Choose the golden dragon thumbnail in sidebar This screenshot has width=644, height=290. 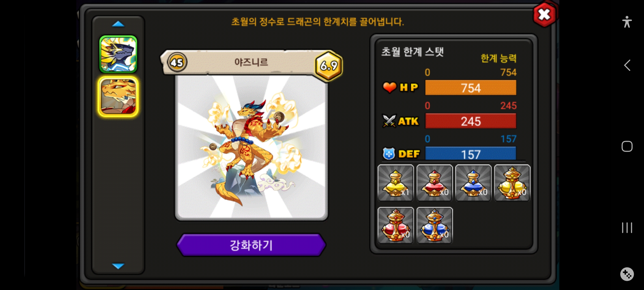pos(118,97)
